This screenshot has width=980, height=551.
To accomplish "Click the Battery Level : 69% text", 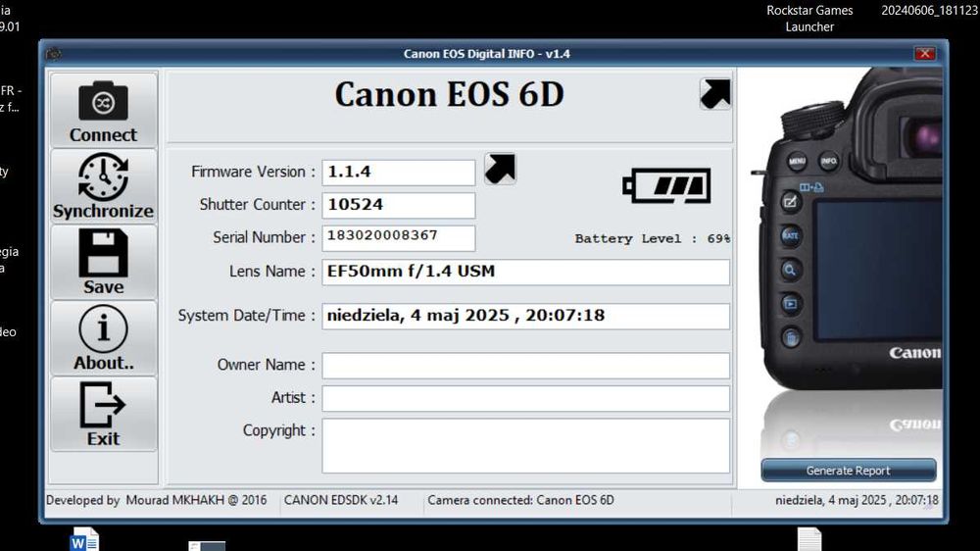I will pyautogui.click(x=653, y=238).
